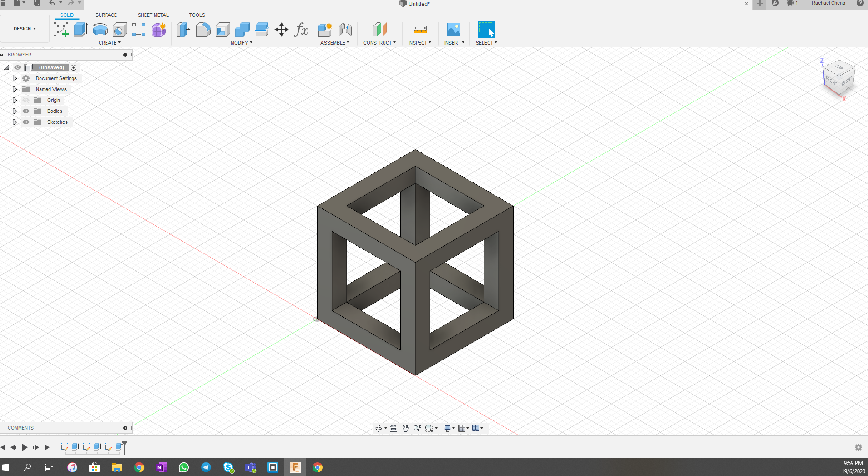Open the MODIFY dropdown menu
The height and width of the screenshot is (476, 868).
pyautogui.click(x=241, y=43)
